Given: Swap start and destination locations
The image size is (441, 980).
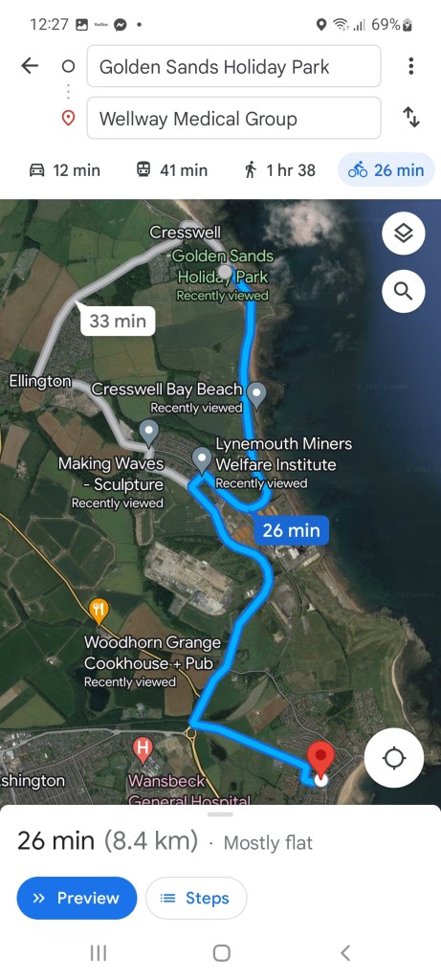Looking at the screenshot, I should tap(411, 118).
